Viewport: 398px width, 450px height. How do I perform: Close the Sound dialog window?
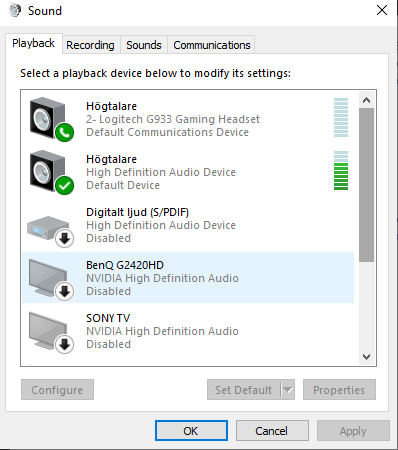coord(382,10)
